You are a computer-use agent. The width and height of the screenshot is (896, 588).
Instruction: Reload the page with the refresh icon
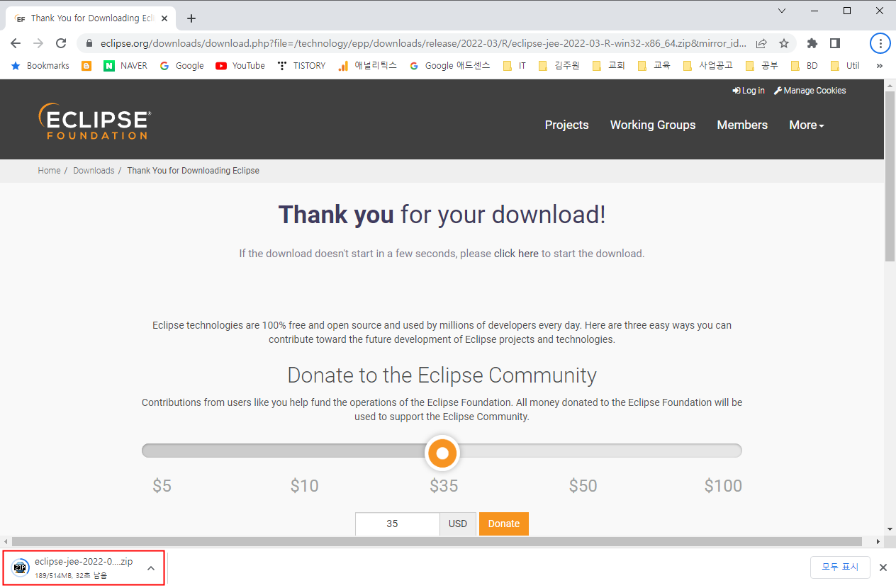pos(61,43)
